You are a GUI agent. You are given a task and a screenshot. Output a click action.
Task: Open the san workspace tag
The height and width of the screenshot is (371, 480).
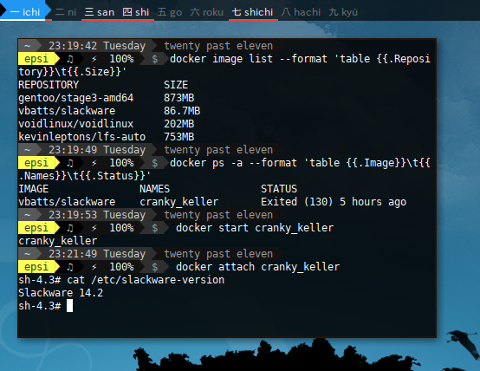pos(99,12)
